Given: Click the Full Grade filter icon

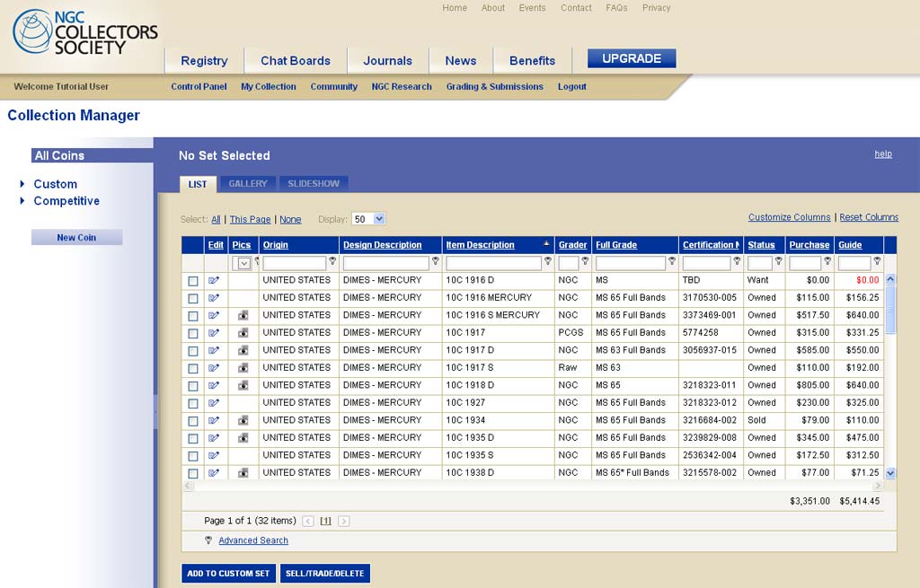Looking at the screenshot, I should tap(672, 261).
